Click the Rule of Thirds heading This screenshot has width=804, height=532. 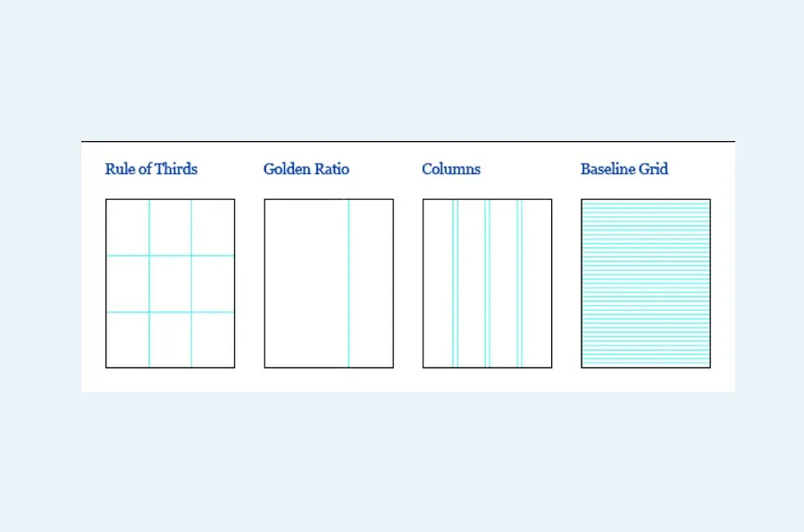point(151,169)
